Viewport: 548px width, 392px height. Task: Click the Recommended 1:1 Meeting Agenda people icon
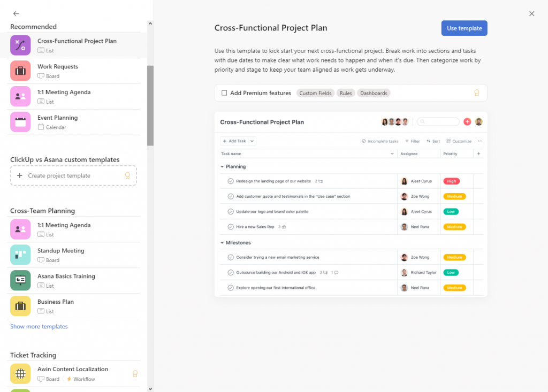click(20, 96)
